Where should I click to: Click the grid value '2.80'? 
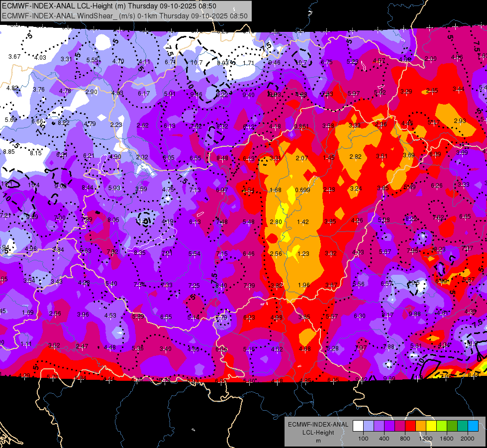276,222
